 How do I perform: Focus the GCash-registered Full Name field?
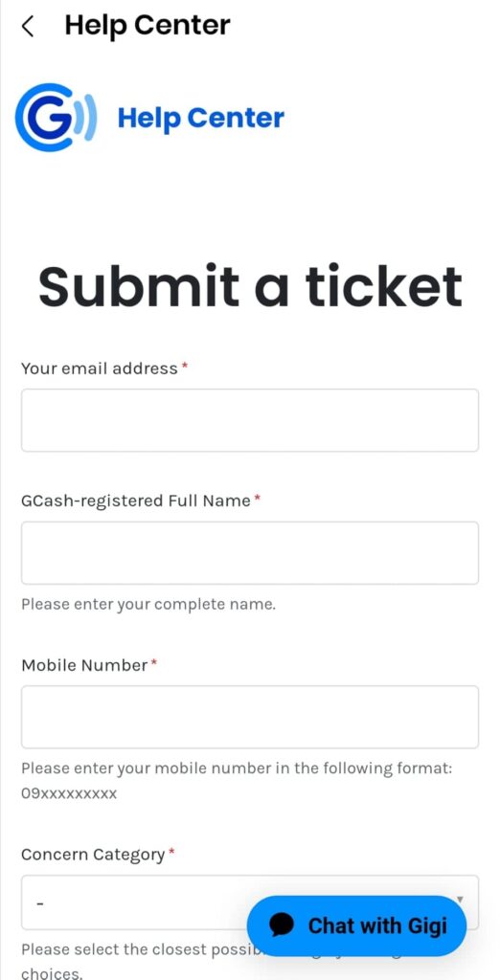[x=250, y=553]
